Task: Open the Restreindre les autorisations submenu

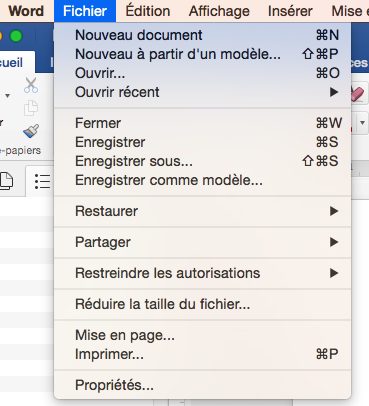Action: pyautogui.click(x=202, y=273)
